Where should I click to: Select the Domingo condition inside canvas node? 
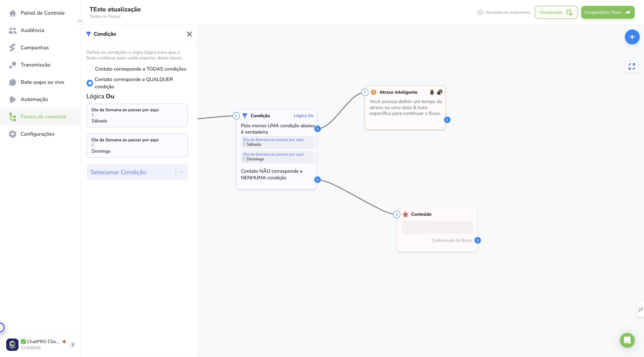pos(277,157)
